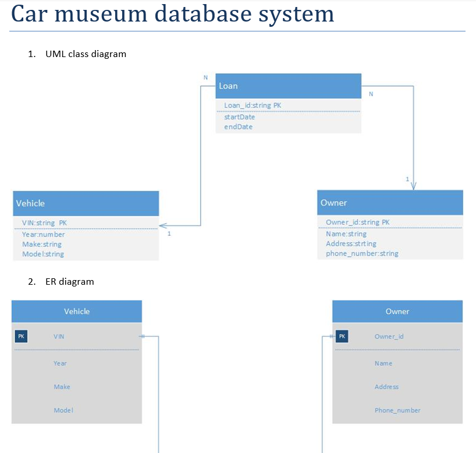476x453 pixels.
Task: Click the Model field in ER Vehicle entity
Action: 63,410
